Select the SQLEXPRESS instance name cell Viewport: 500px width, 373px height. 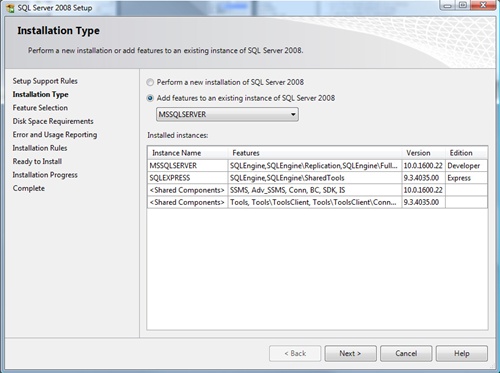[188, 178]
